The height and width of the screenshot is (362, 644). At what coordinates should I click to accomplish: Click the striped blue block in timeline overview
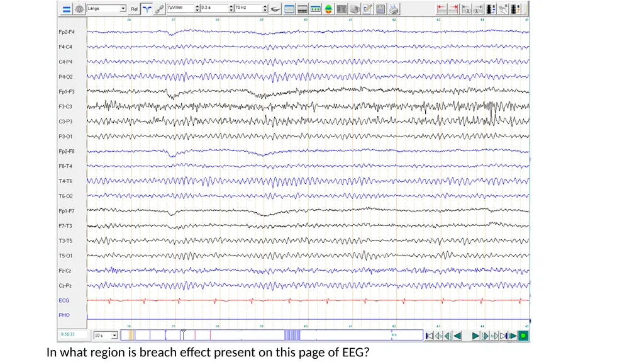coord(292,335)
